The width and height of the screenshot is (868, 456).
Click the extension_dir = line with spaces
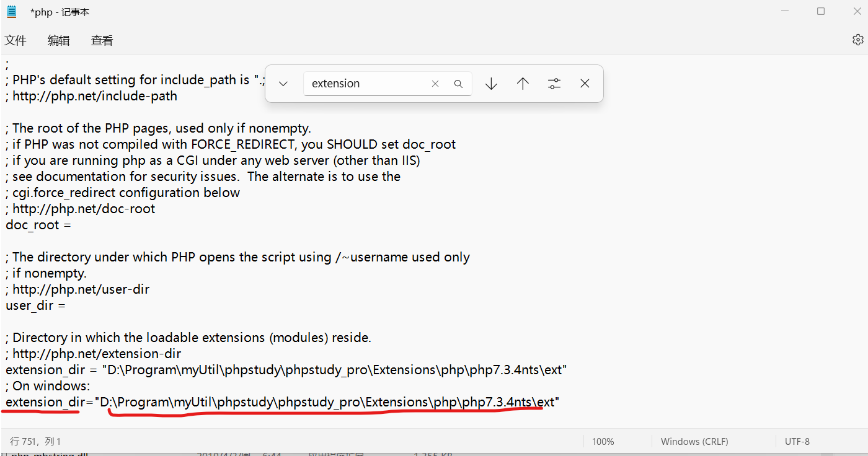coord(286,370)
